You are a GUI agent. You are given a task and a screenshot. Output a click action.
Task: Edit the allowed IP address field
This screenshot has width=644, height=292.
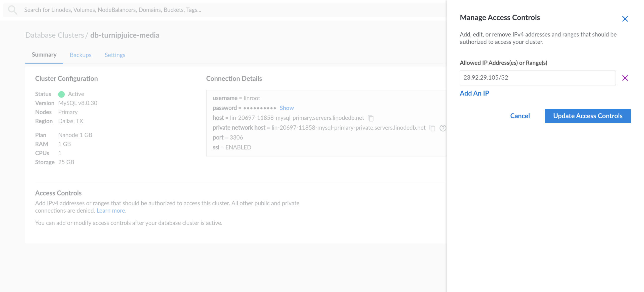pyautogui.click(x=538, y=78)
